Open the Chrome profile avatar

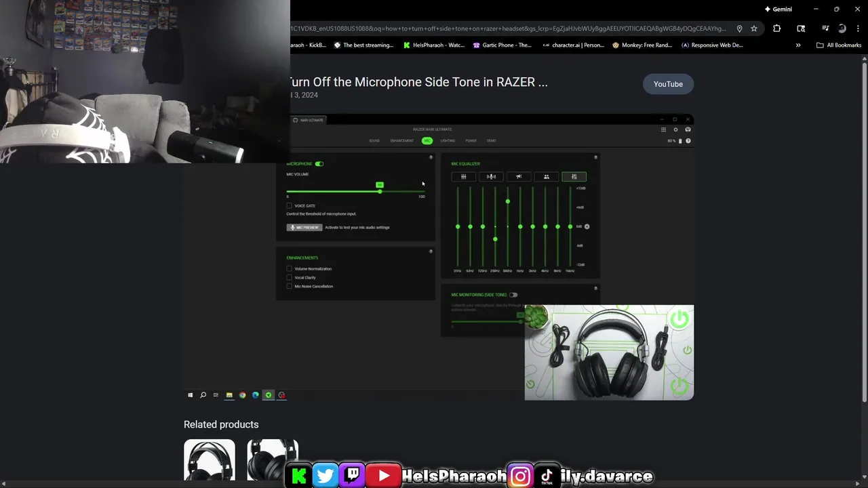click(x=842, y=28)
